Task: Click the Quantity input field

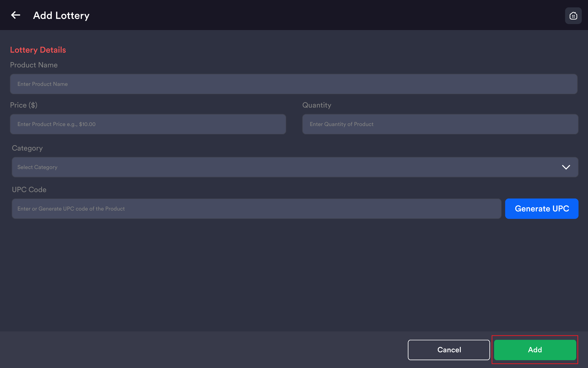Action: (440, 124)
